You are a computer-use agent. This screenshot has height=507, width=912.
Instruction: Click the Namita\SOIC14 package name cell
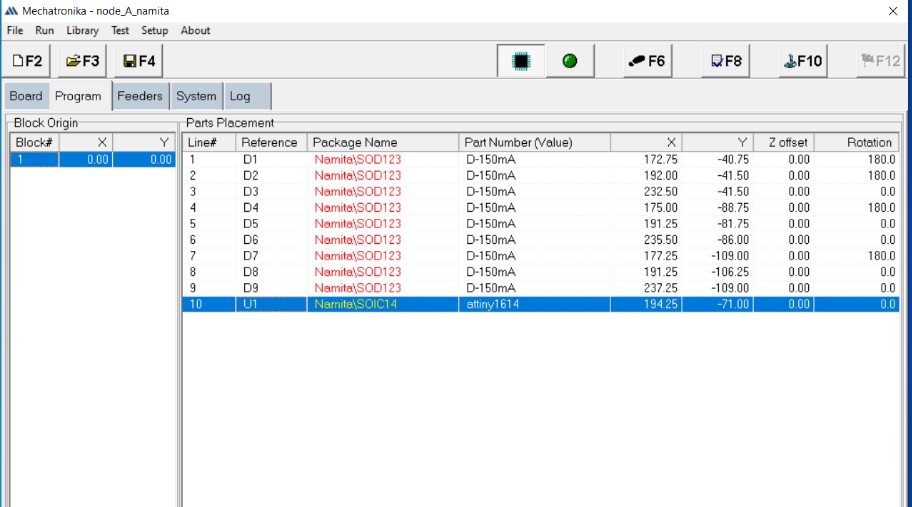tap(383, 304)
